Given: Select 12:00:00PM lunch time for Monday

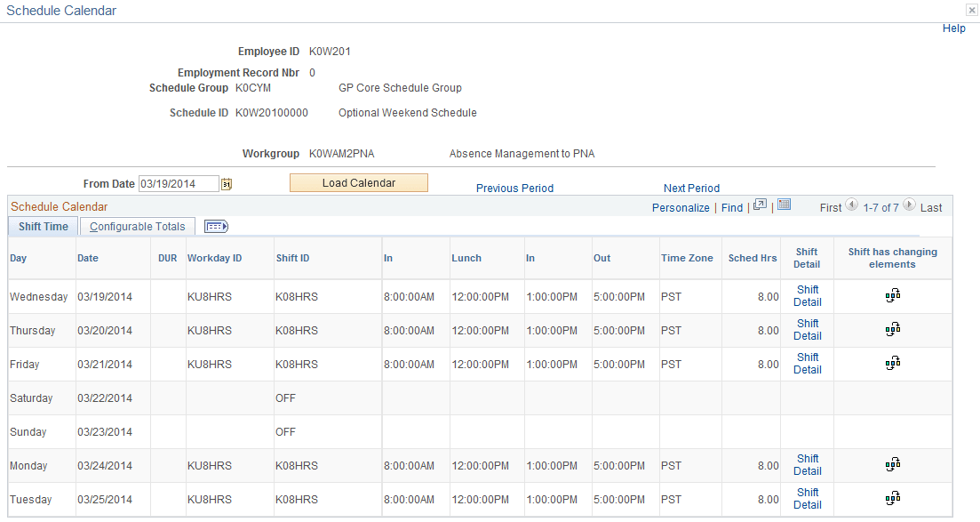Looking at the screenshot, I should 480,466.
